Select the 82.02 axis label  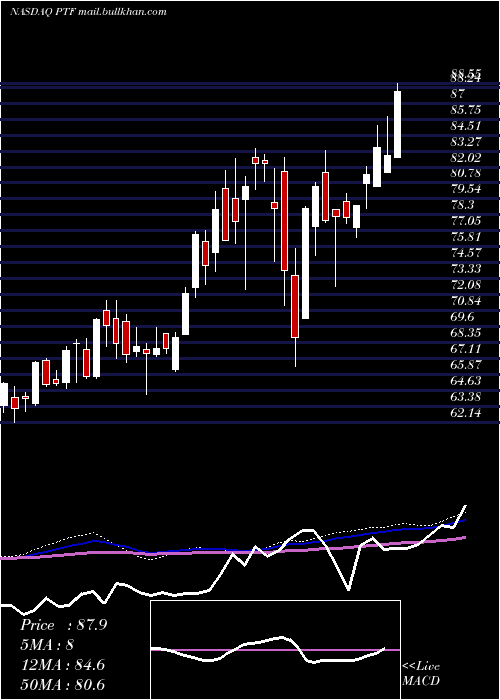[x=466, y=158]
